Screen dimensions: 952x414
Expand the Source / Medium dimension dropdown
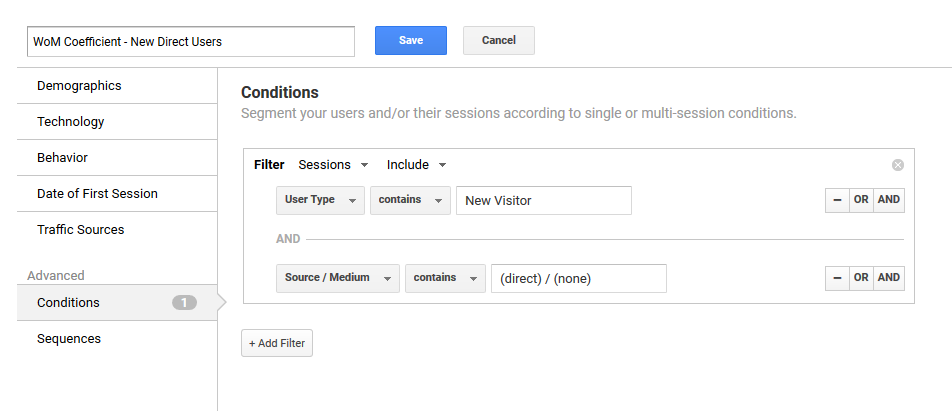[337, 278]
